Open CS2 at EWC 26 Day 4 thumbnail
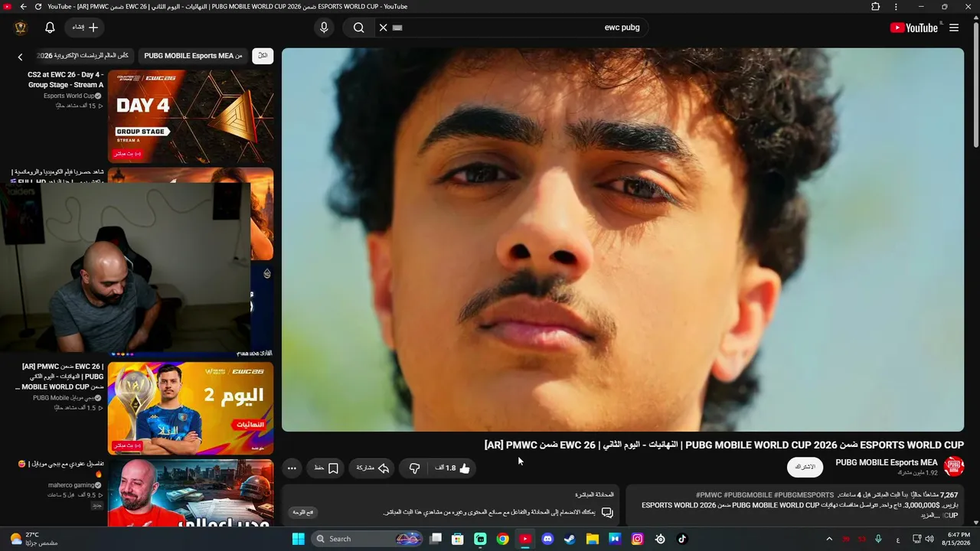 [x=191, y=116]
